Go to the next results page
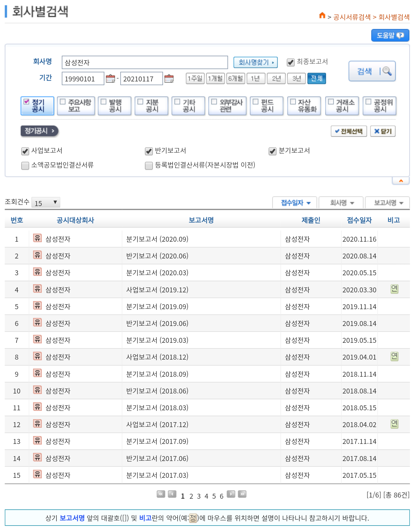The image size is (417, 532). click(231, 494)
